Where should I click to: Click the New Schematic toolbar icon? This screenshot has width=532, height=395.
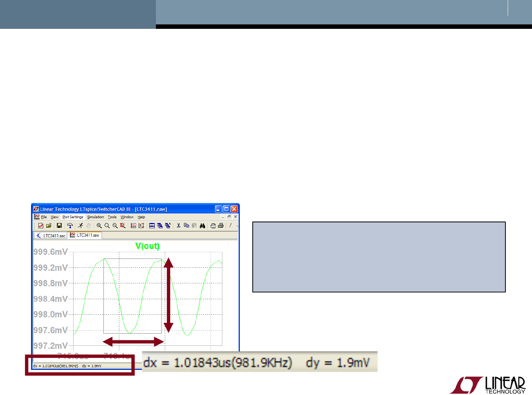pyautogui.click(x=41, y=226)
